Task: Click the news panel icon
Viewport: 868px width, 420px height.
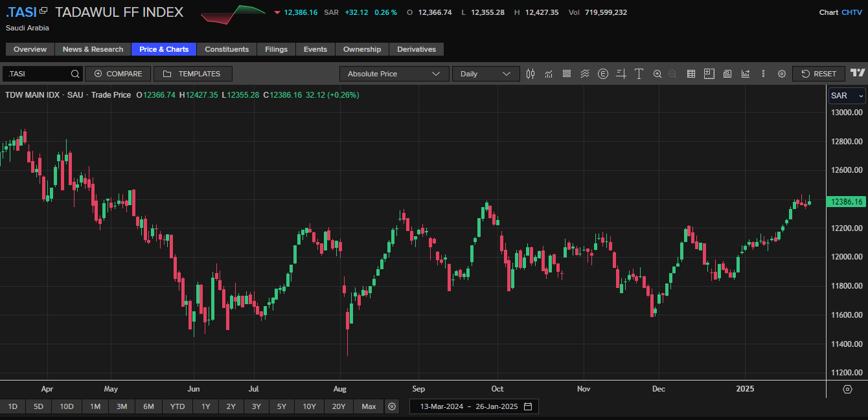Action: point(727,74)
